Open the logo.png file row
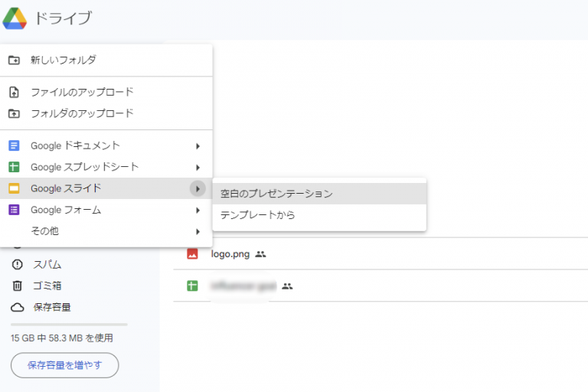588x392 pixels. [230, 253]
